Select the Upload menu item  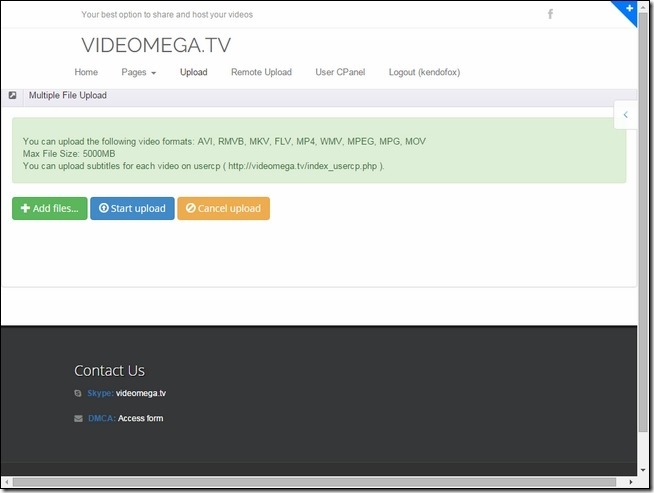(x=194, y=72)
